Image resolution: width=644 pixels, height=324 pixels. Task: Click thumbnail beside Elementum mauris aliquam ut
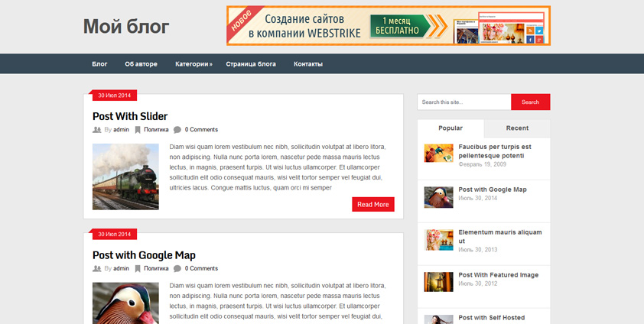coord(439,240)
